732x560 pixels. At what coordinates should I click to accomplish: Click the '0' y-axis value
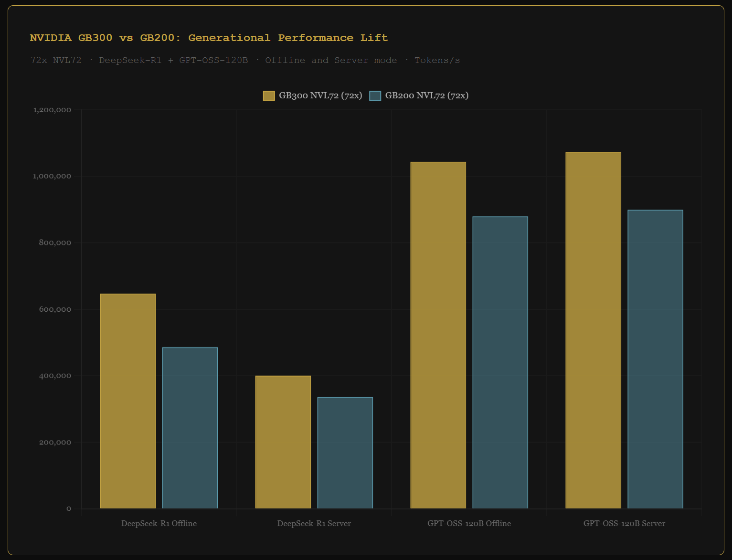(69, 509)
